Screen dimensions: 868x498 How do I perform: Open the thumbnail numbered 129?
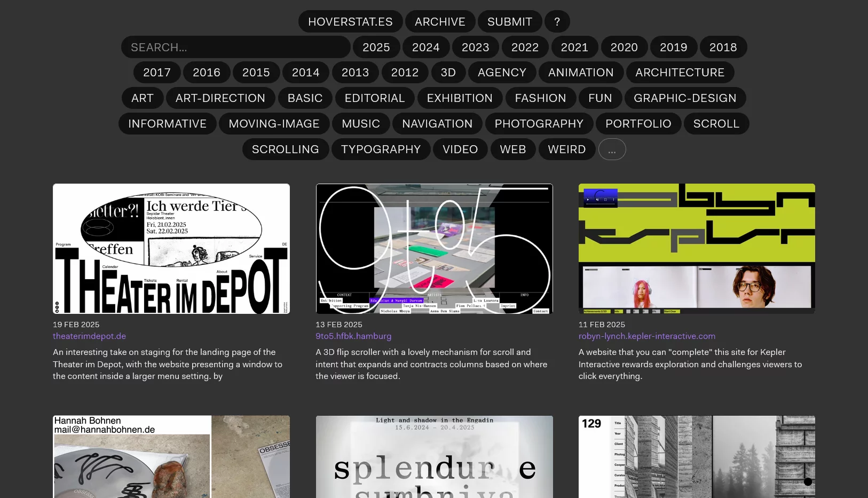click(x=697, y=457)
